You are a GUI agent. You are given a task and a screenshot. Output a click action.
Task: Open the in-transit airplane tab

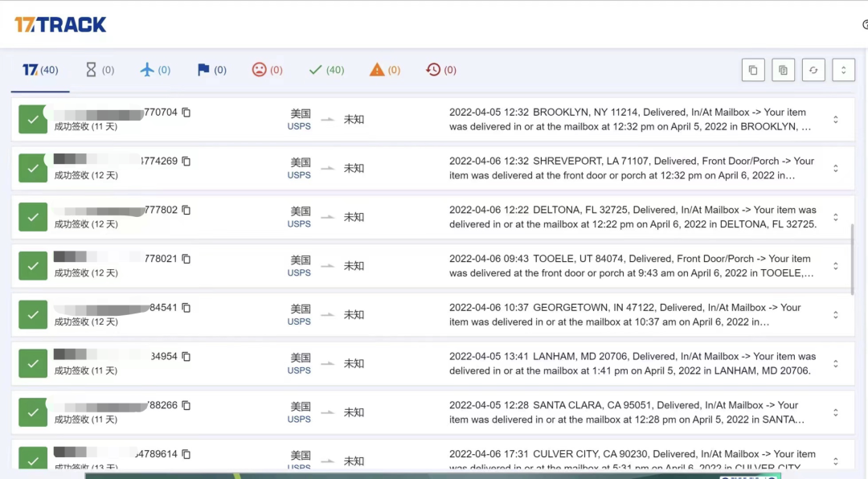[154, 70]
